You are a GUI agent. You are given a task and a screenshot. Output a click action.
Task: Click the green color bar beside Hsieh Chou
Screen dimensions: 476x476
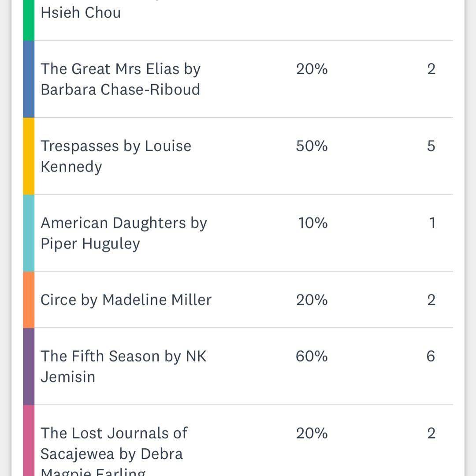29,20
